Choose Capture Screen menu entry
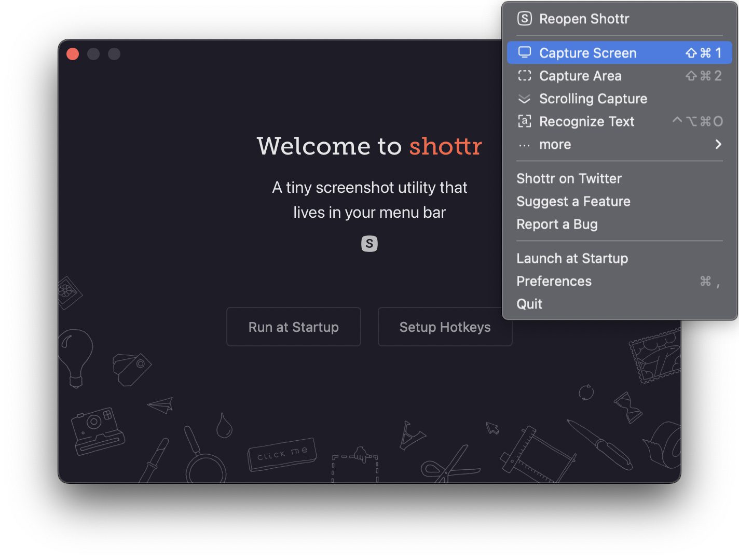This screenshot has height=560, width=739. 620,53
